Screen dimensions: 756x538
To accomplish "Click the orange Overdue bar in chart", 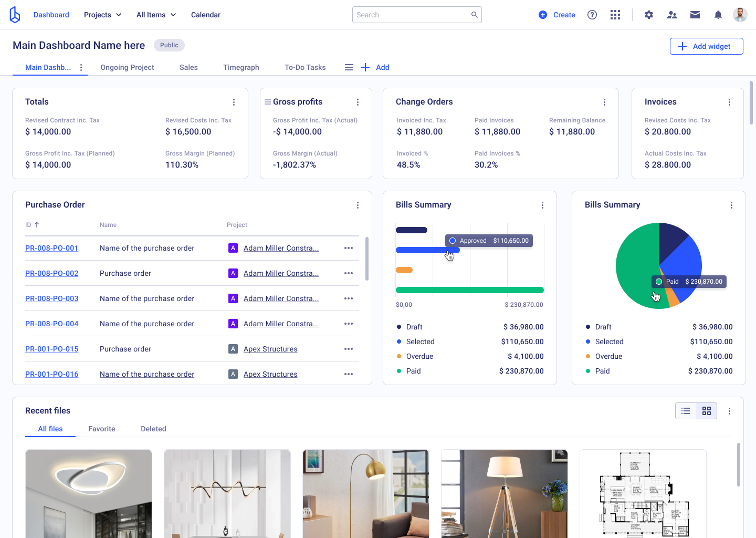I will [404, 270].
